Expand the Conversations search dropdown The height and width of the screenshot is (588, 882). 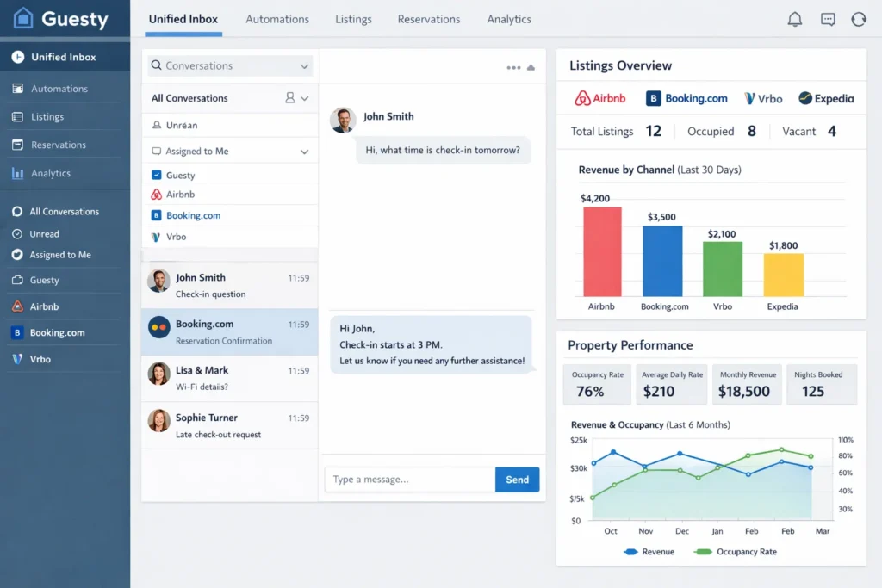pyautogui.click(x=303, y=65)
